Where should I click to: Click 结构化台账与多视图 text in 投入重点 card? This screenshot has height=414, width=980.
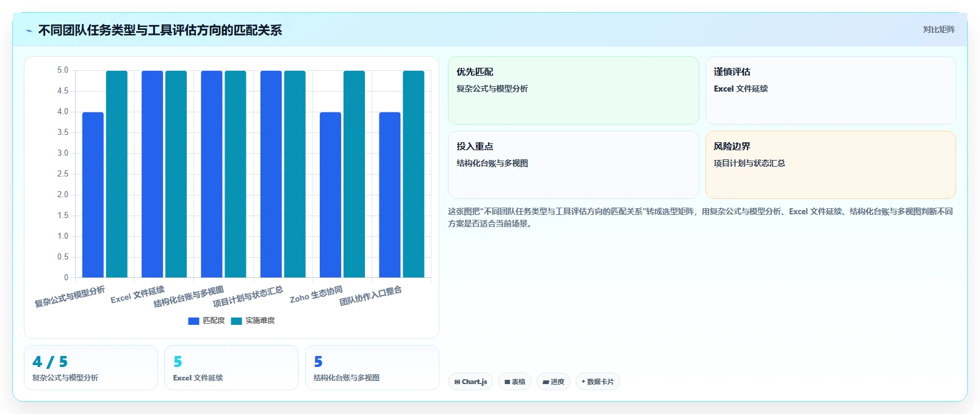(x=492, y=163)
